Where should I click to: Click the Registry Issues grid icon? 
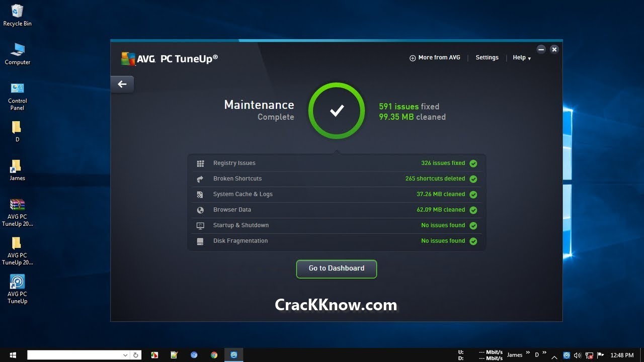pyautogui.click(x=200, y=163)
